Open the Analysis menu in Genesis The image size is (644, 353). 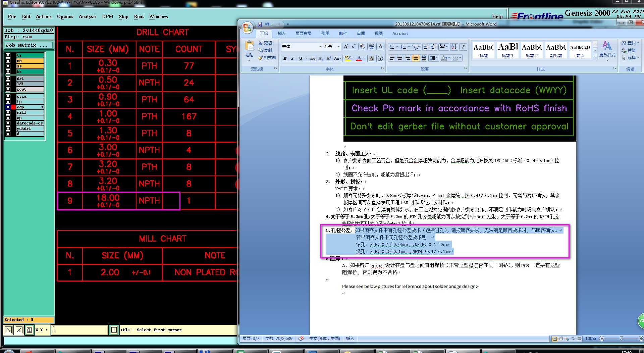(x=88, y=16)
